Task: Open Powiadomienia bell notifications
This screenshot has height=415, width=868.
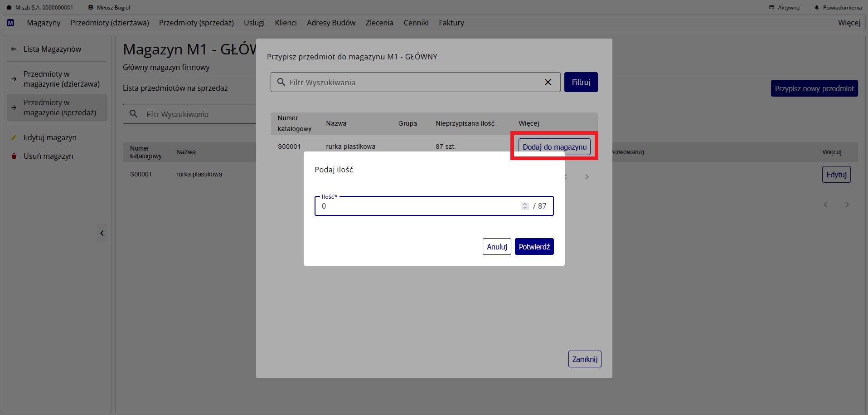Action: (817, 8)
